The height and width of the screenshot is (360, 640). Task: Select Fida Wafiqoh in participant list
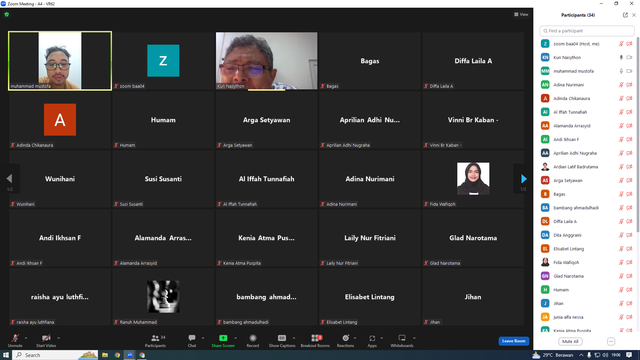point(587,262)
